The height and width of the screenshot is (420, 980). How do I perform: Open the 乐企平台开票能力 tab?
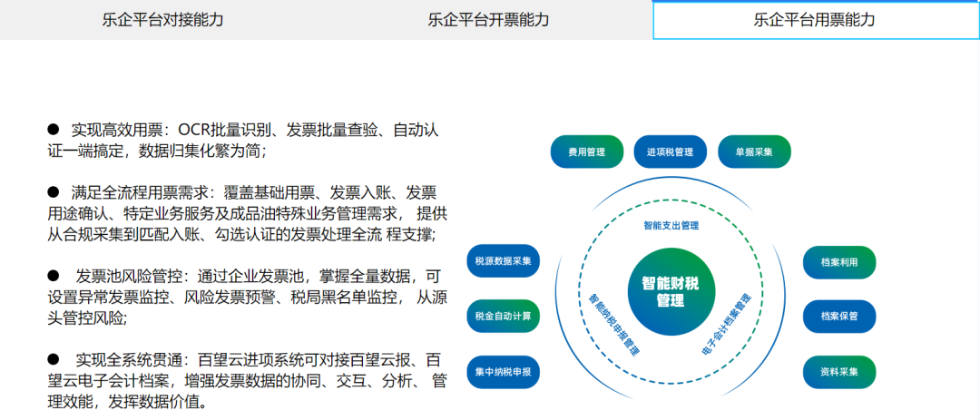(489, 19)
